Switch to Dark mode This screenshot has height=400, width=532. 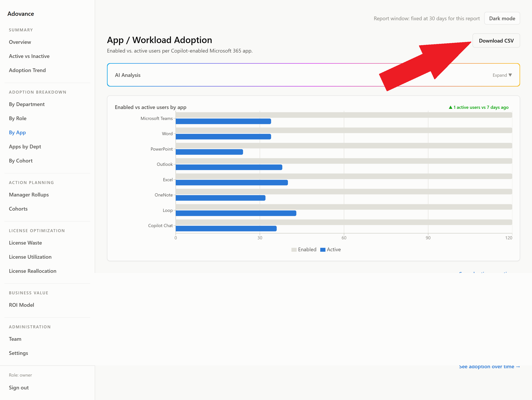502,18
